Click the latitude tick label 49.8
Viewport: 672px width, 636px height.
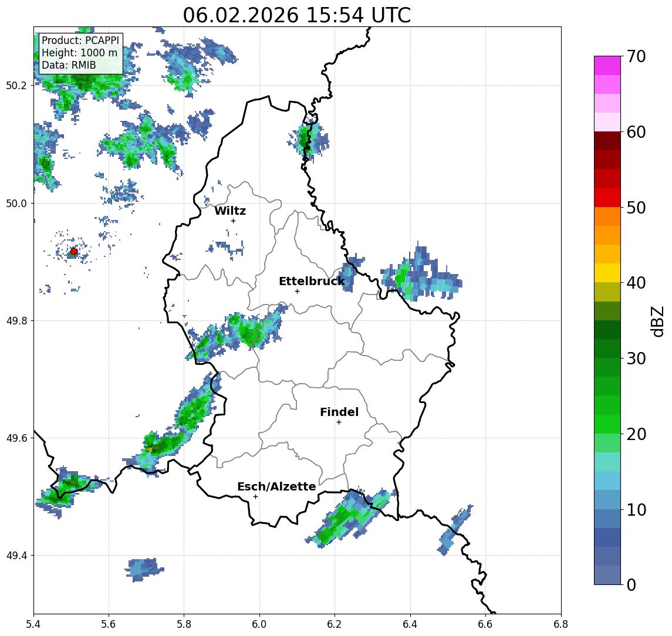(x=16, y=320)
